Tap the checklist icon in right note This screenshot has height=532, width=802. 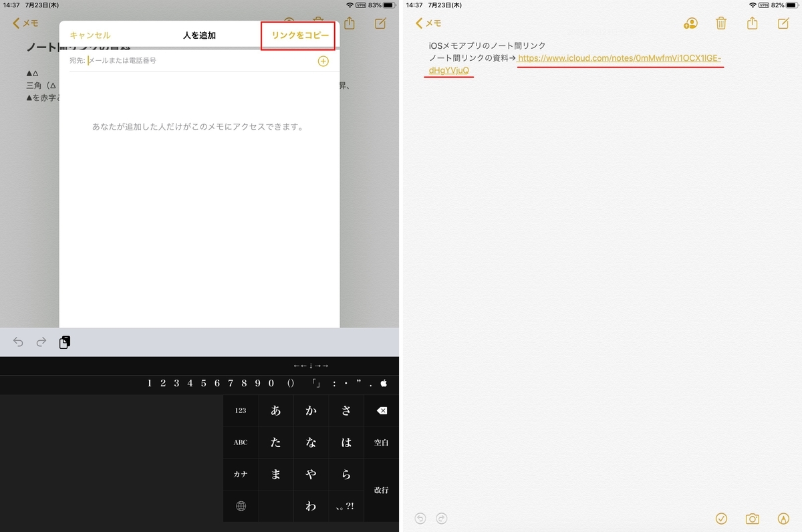pos(721,519)
